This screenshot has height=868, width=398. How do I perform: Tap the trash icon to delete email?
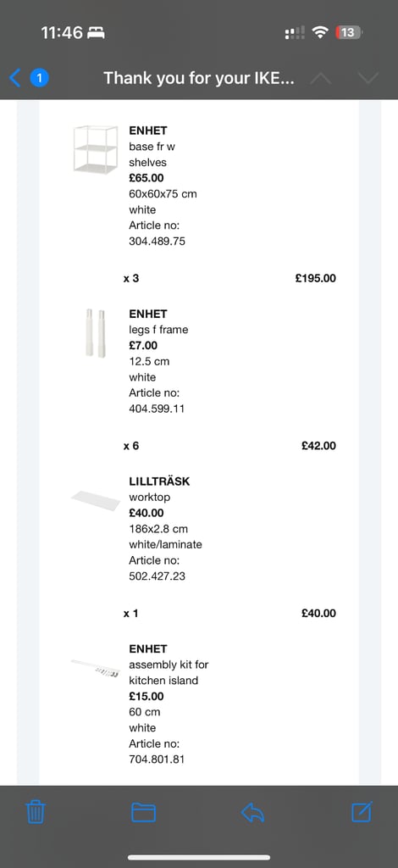click(36, 812)
